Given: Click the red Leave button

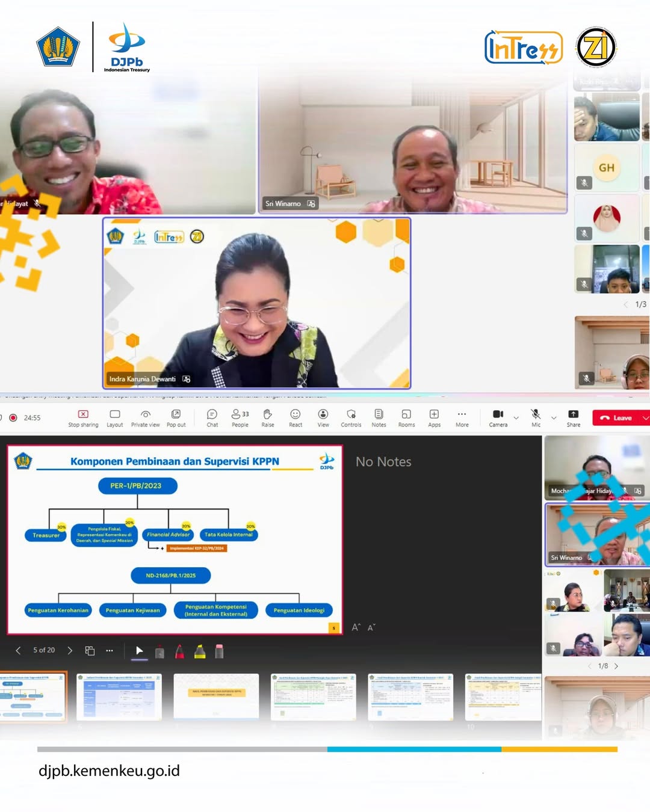Looking at the screenshot, I should [616, 417].
